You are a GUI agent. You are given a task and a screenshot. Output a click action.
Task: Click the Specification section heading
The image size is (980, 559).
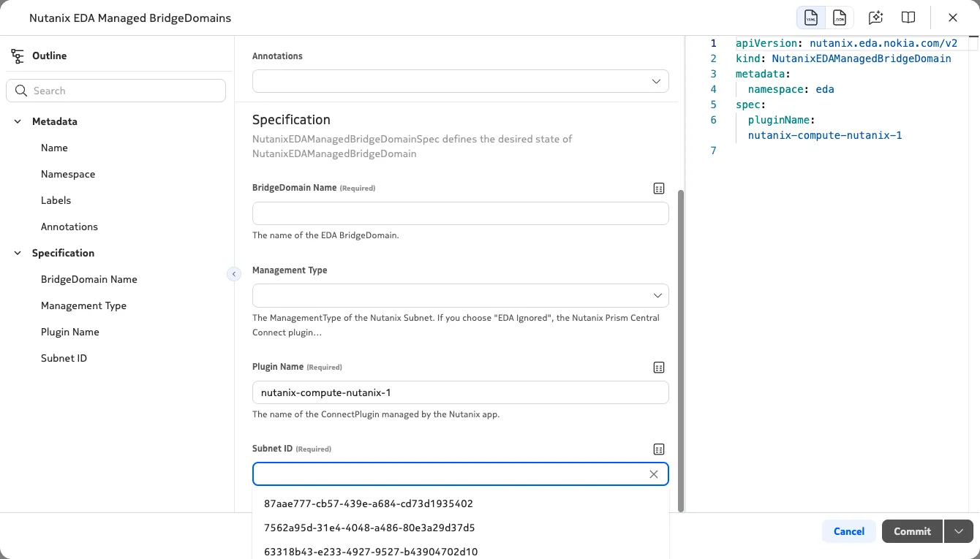[291, 119]
